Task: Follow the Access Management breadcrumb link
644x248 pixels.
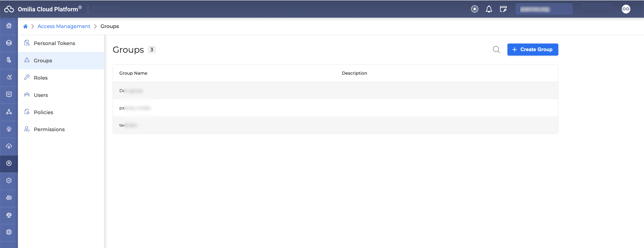Action: [64, 26]
